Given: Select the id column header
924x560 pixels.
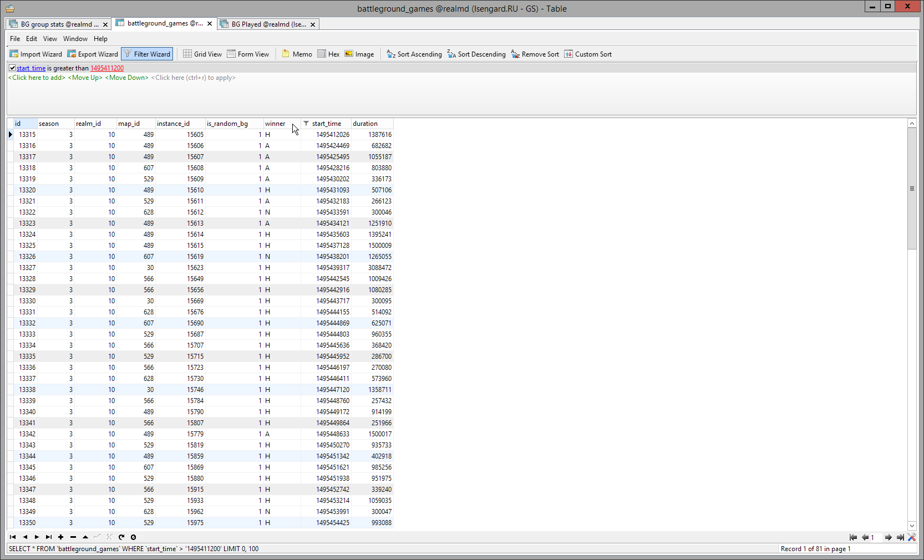Looking at the screenshot, I should click(25, 124).
